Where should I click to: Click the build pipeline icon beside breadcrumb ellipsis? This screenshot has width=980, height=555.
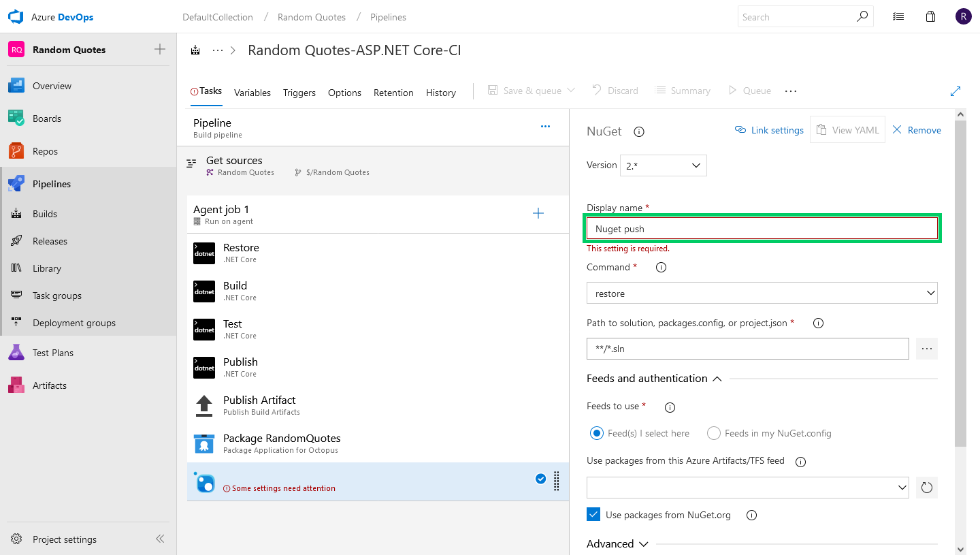tap(196, 50)
